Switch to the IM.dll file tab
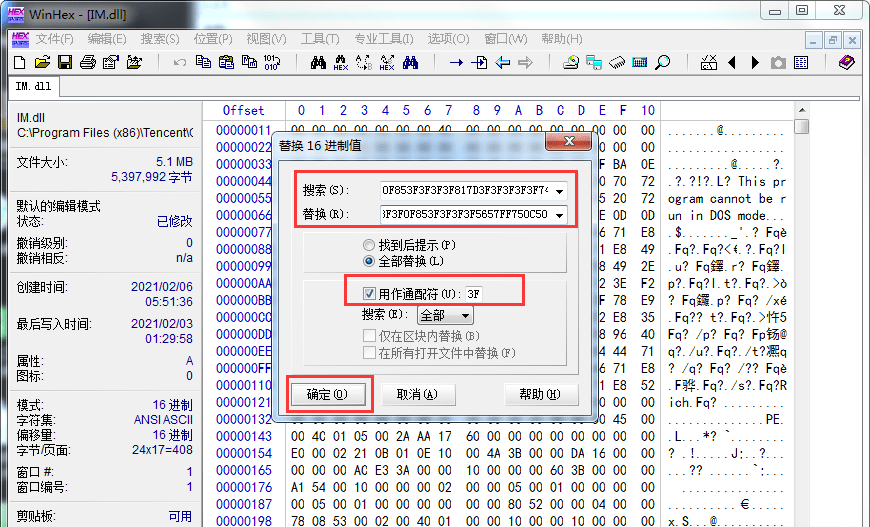 coord(34,87)
